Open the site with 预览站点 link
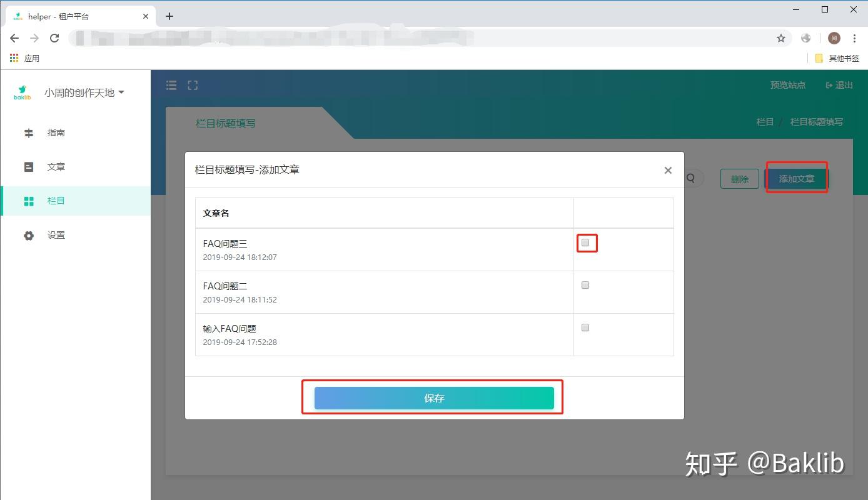This screenshot has height=500, width=868. [787, 85]
